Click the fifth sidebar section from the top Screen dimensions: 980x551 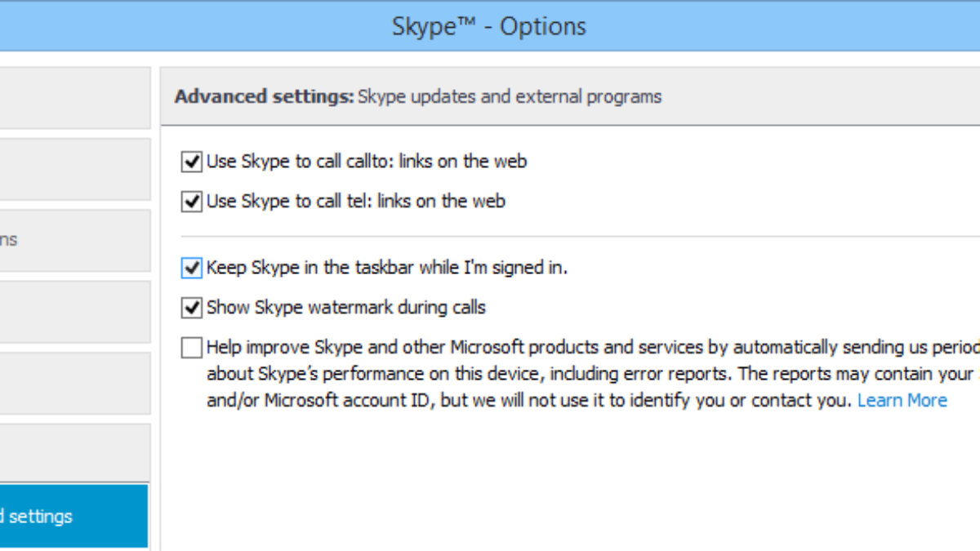point(73,383)
